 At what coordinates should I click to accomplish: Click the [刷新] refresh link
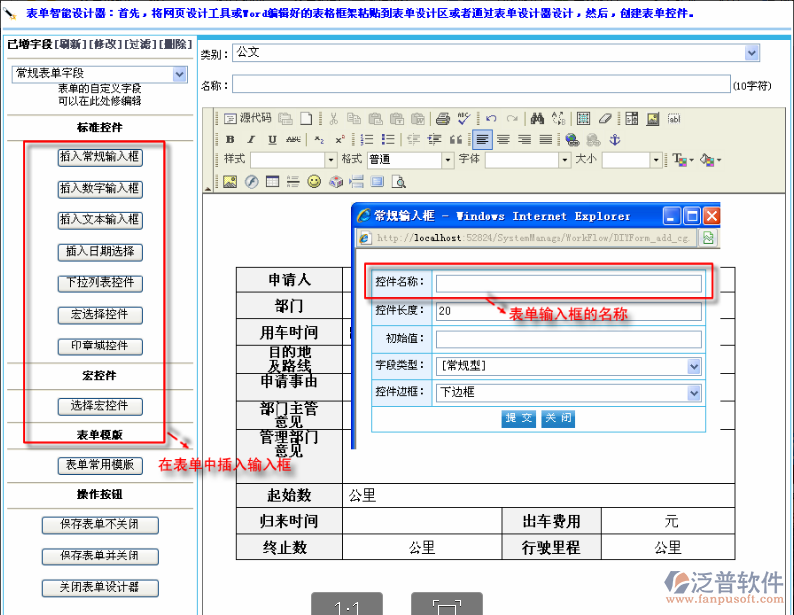pyautogui.click(x=70, y=45)
